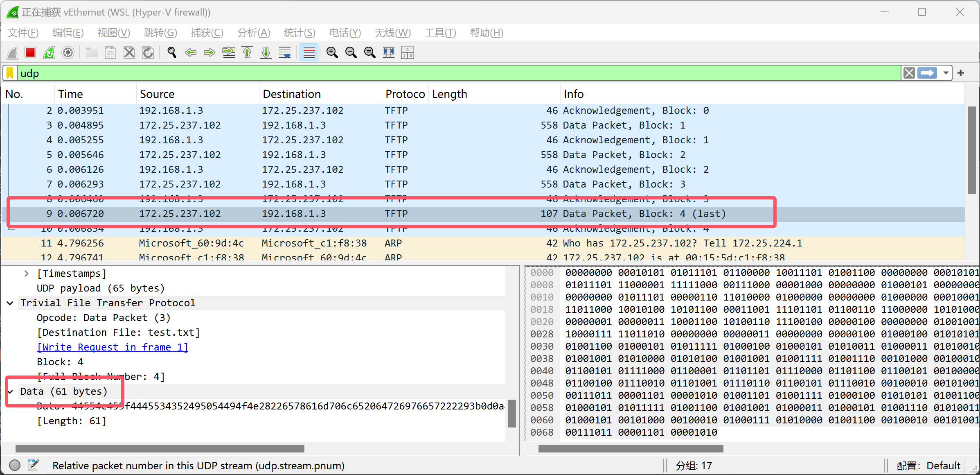Screen dimensions: 980x475
Task: Click the resize columns to content icon
Action: coord(388,52)
